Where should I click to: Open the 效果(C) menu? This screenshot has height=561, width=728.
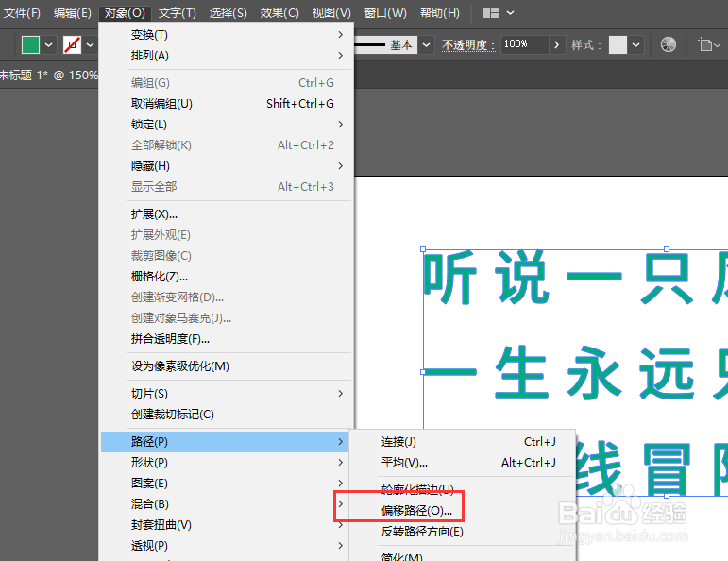pos(279,13)
